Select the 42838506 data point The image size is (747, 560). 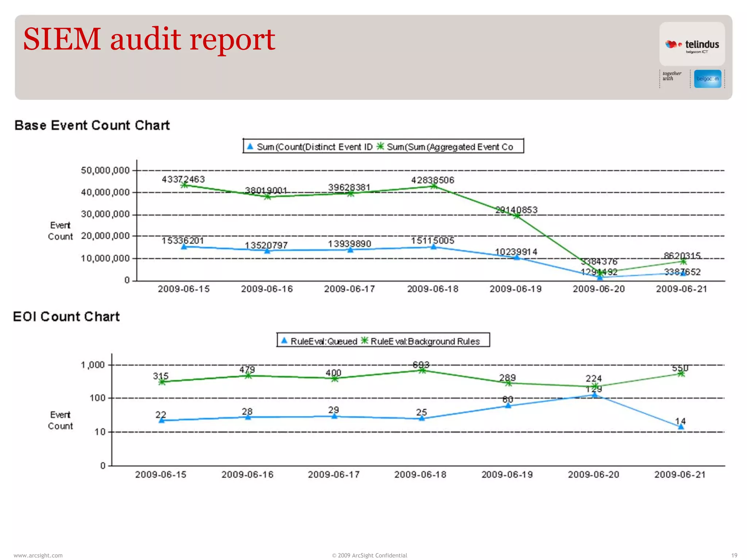coord(434,186)
